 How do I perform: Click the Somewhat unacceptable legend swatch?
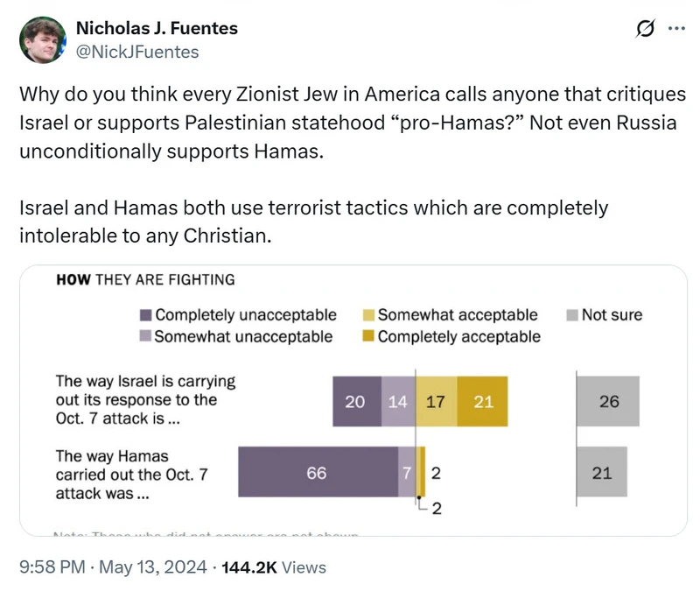click(x=146, y=336)
